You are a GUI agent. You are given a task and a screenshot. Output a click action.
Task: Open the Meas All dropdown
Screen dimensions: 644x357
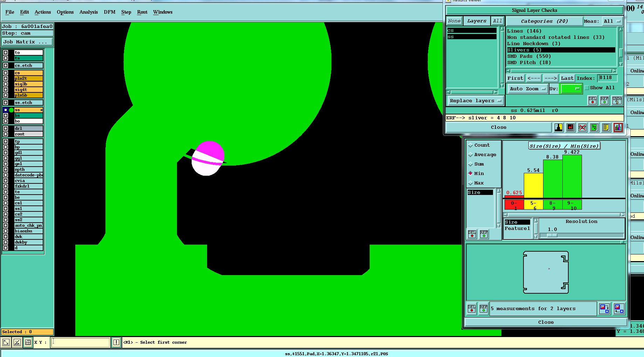coord(612,21)
